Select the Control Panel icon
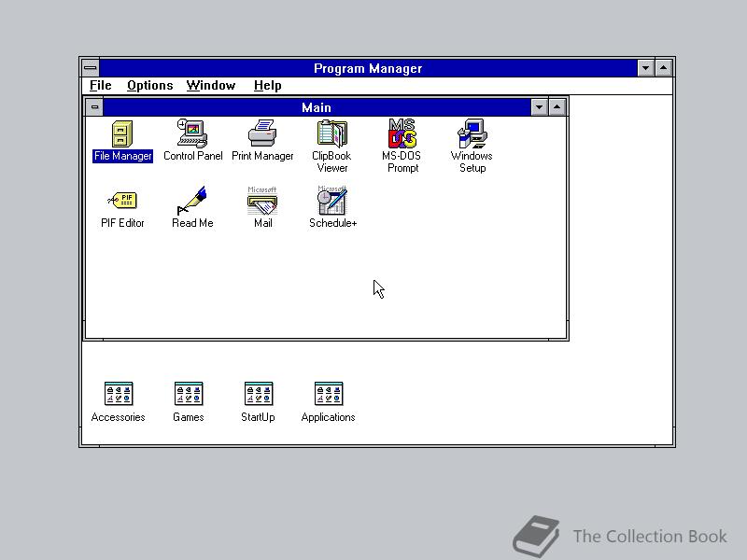The image size is (747, 560). pyautogui.click(x=192, y=133)
